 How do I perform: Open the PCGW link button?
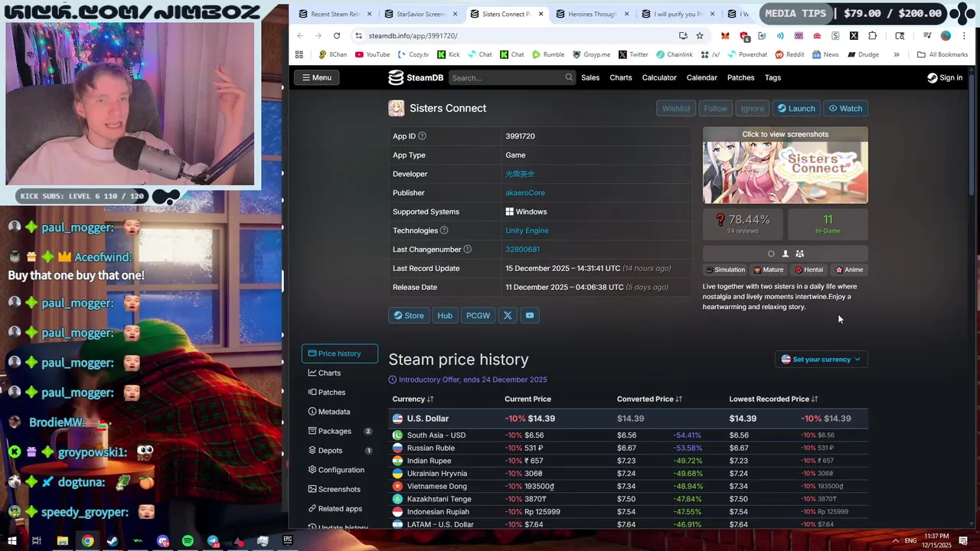pyautogui.click(x=478, y=315)
